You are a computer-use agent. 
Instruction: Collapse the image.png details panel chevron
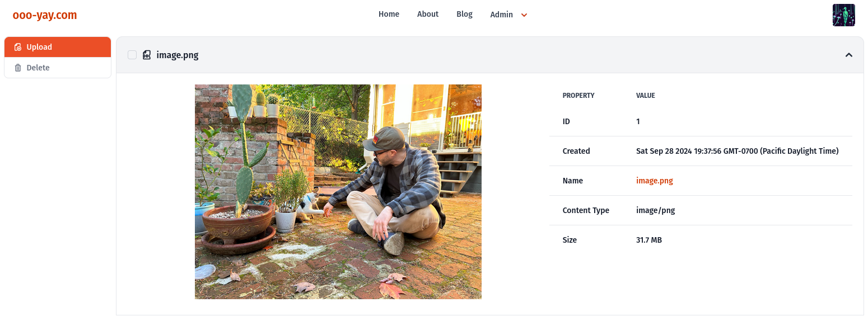[x=848, y=55]
